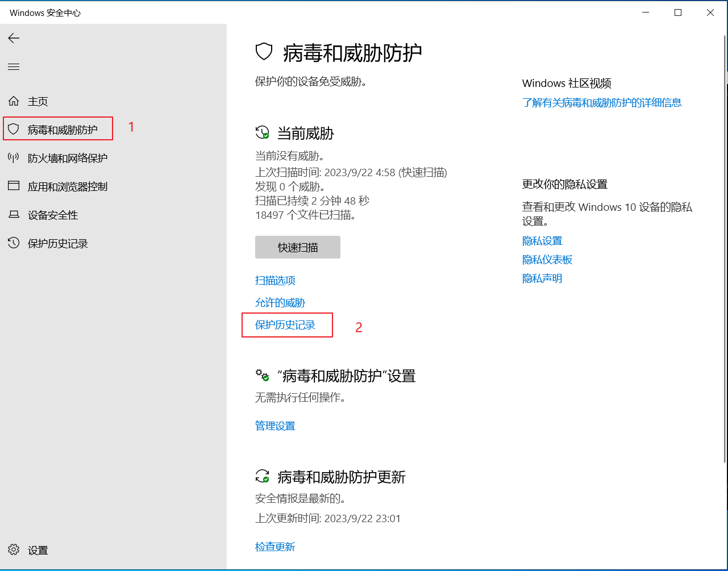The image size is (728, 571).
Task: Open 扫描选项 link
Action: click(x=275, y=280)
